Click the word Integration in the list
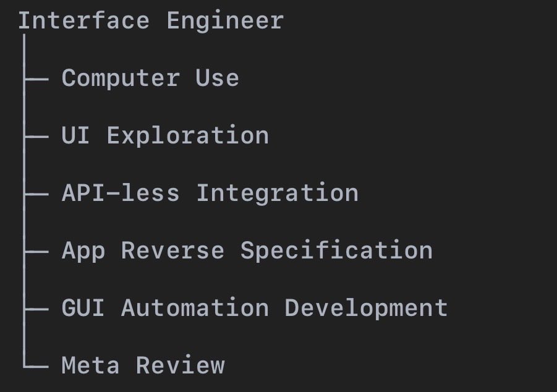This screenshot has width=557, height=392. 278,194
